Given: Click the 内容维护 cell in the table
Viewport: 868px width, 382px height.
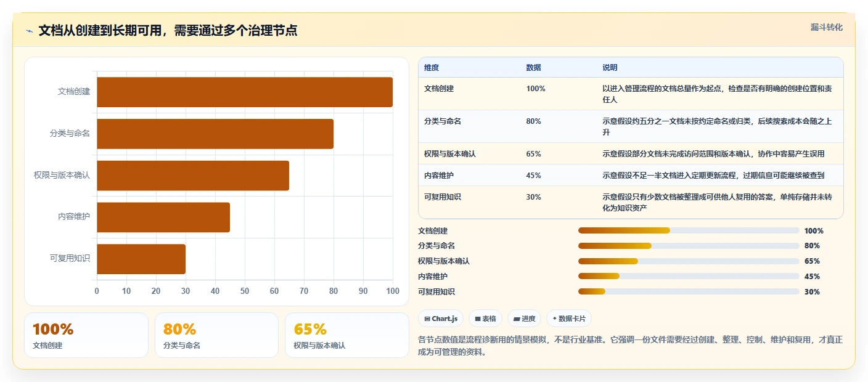Looking at the screenshot, I should (439, 176).
